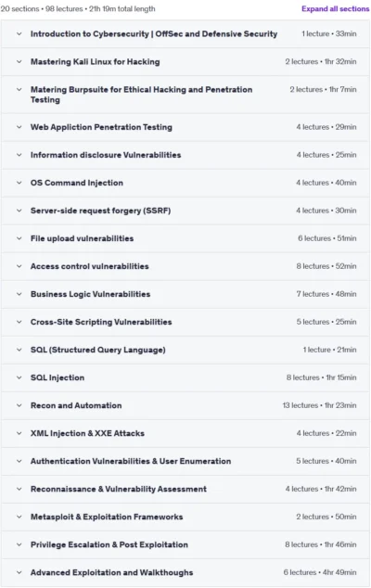The height and width of the screenshot is (588, 371).
Task: Open Recon and Automation section title
Action: click(76, 405)
